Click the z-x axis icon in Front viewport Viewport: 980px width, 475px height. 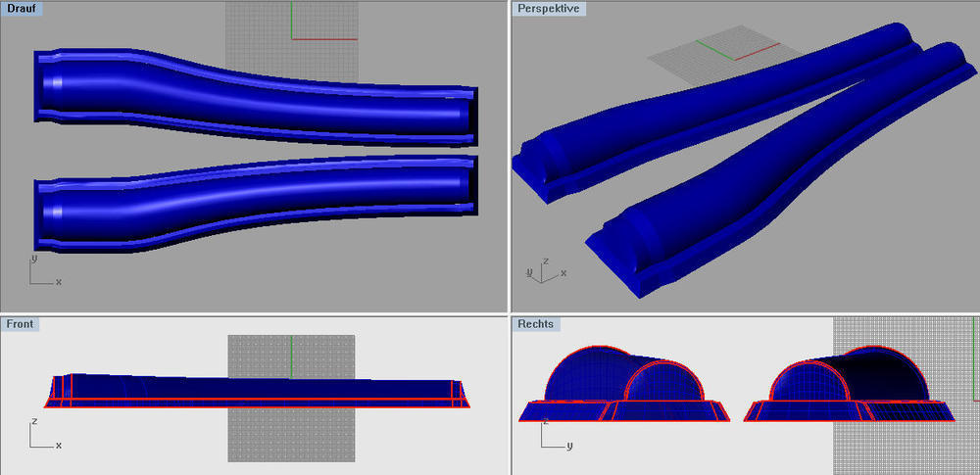point(42,434)
